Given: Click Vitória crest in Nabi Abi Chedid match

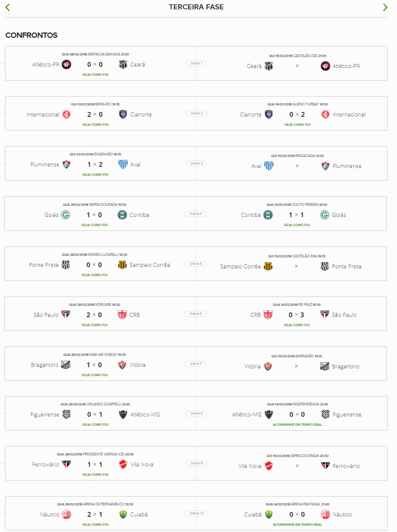Looking at the screenshot, I should (122, 365).
